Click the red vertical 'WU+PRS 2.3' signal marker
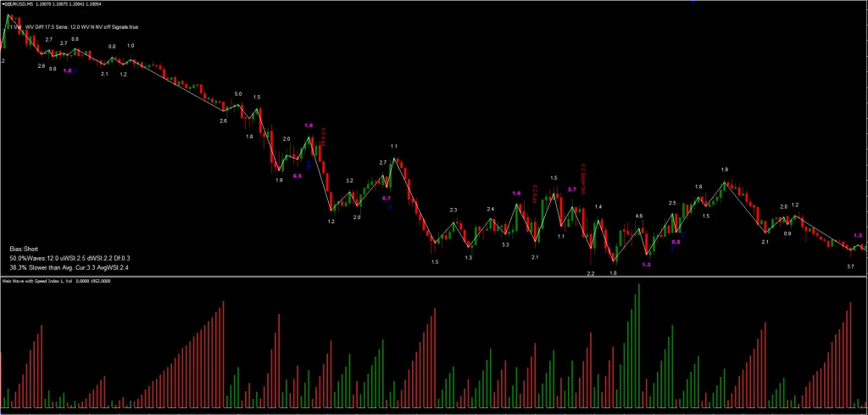868x415 pixels. 583,178
